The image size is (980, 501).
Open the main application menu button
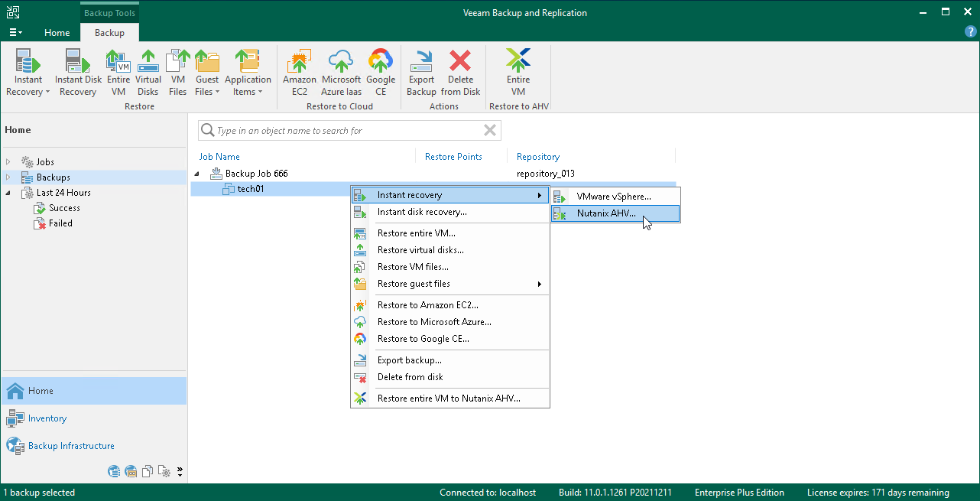pos(15,33)
